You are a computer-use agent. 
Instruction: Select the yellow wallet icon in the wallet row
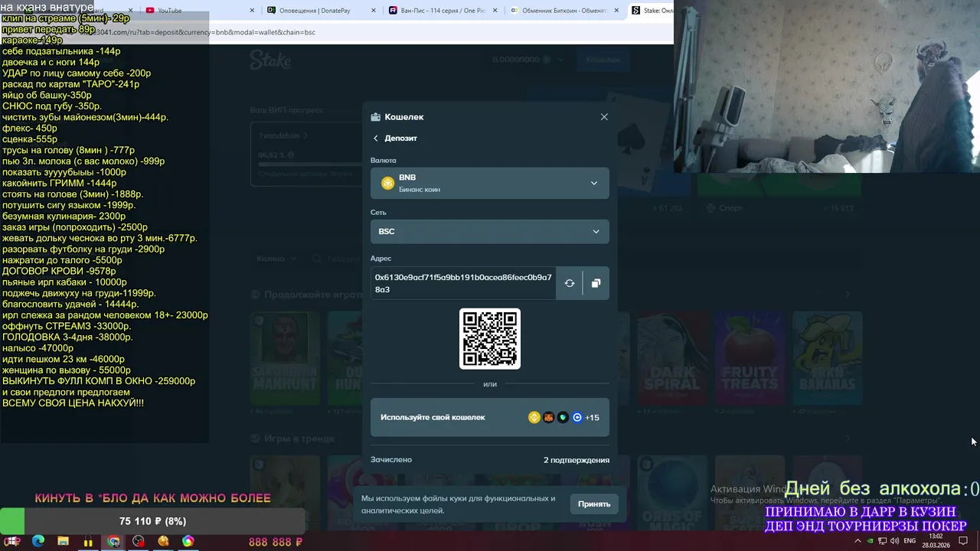pyautogui.click(x=534, y=418)
